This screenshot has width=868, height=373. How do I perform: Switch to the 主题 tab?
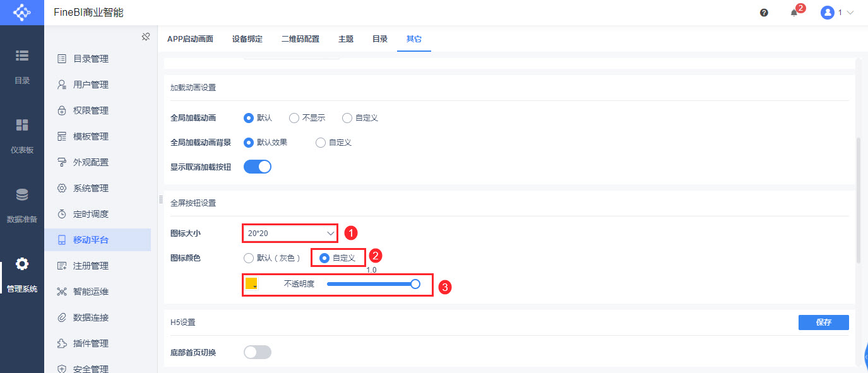tap(346, 39)
